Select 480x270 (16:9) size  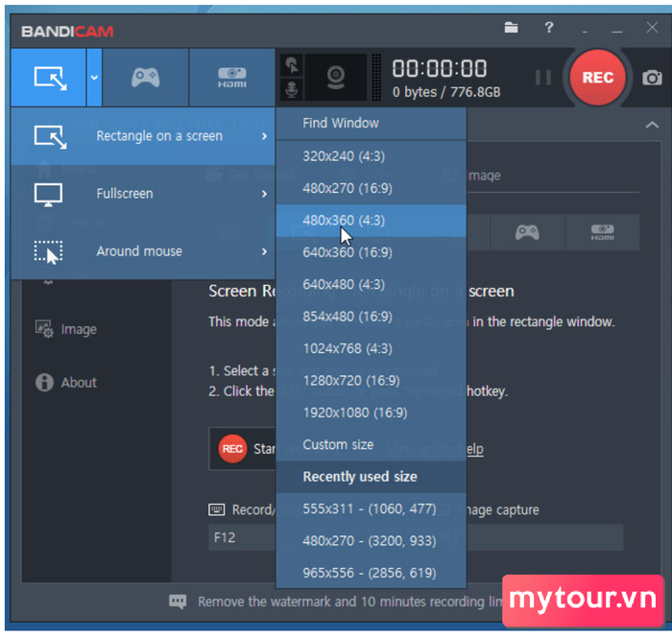pyautogui.click(x=372, y=188)
